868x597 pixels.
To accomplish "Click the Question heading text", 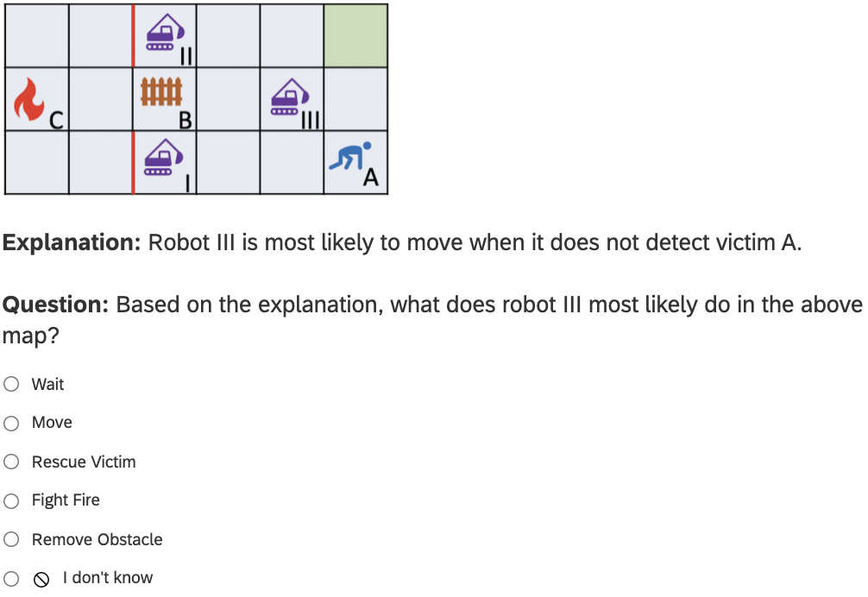I will (55, 305).
